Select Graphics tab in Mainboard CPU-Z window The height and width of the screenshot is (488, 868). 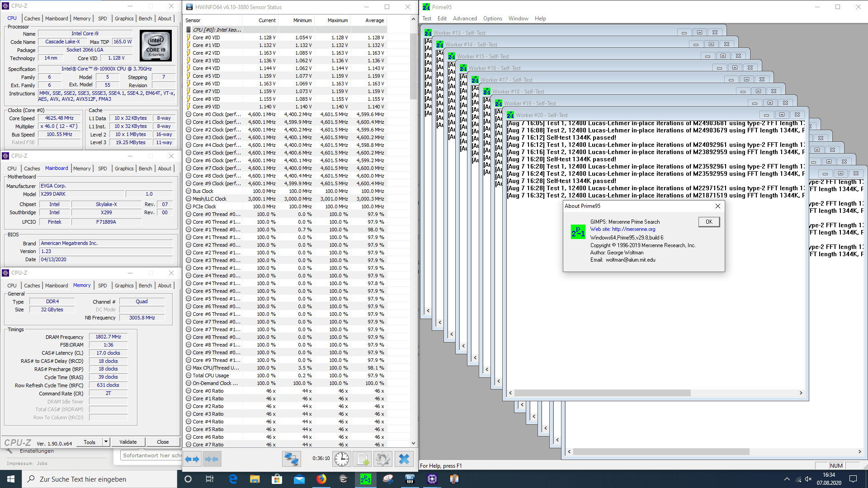click(x=124, y=169)
